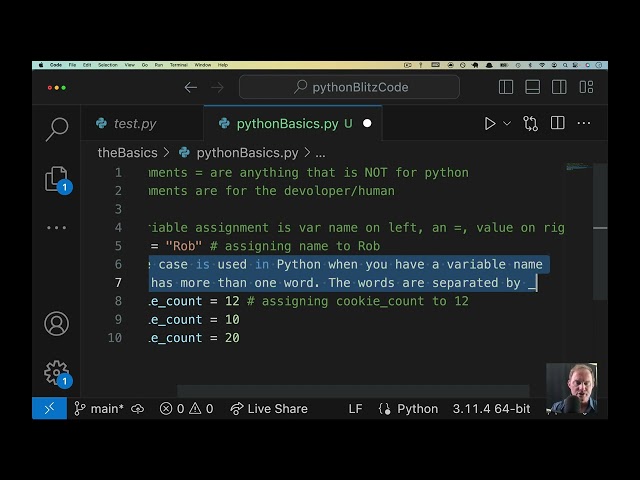Open the Selection menu
The width and height of the screenshot is (640, 480).
(x=108, y=65)
